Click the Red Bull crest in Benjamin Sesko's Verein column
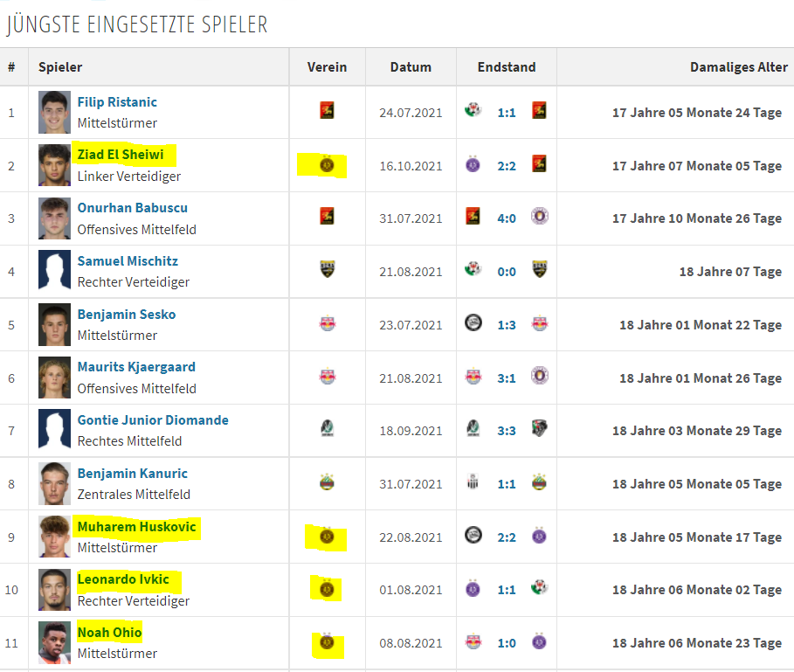The height and width of the screenshot is (672, 794). [x=327, y=323]
